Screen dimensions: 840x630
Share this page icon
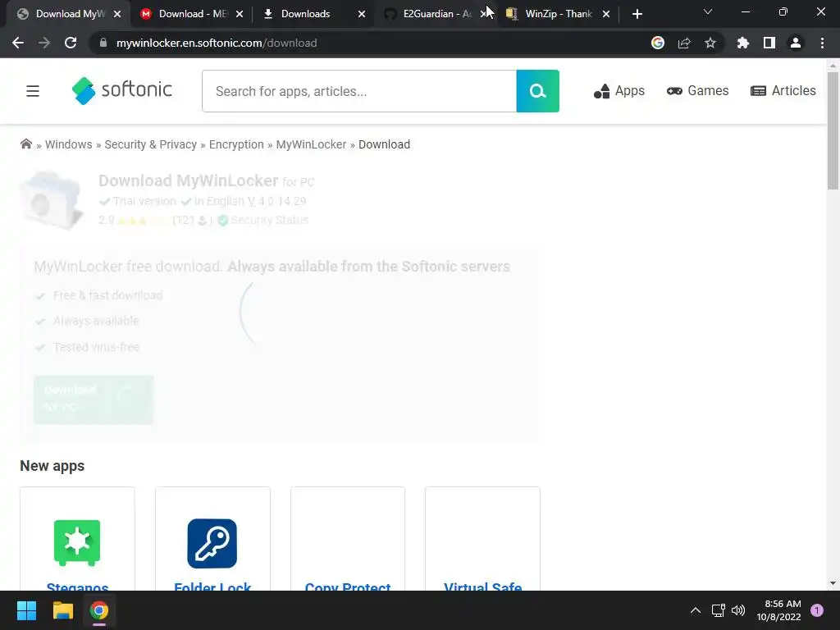684,43
